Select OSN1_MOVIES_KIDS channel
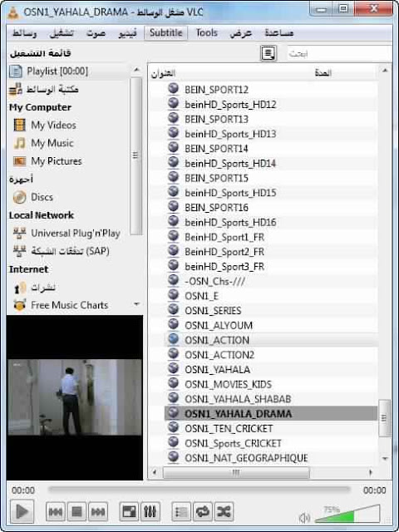The image size is (399, 532). pos(229,384)
